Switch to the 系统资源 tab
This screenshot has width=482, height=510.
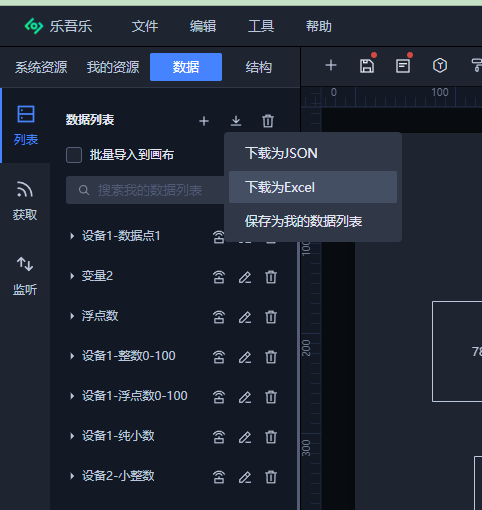coord(41,67)
